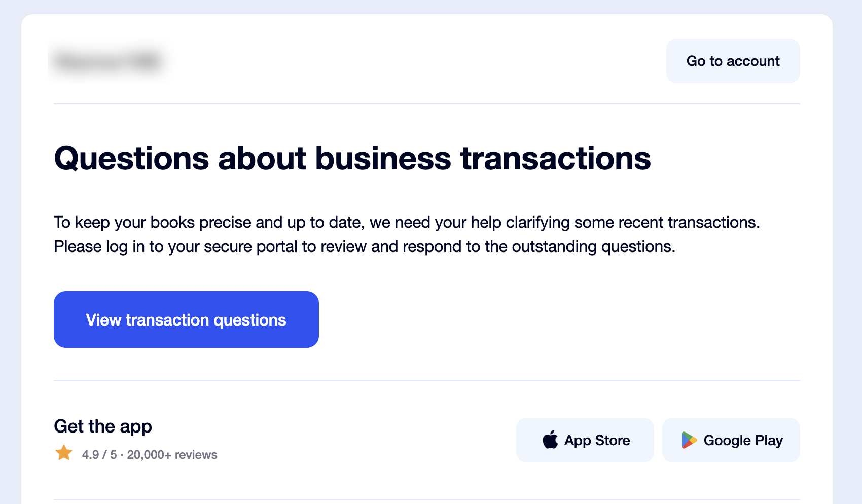862x504 pixels.
Task: Click the "Questions about business transactions" heading
Action: [x=352, y=158]
